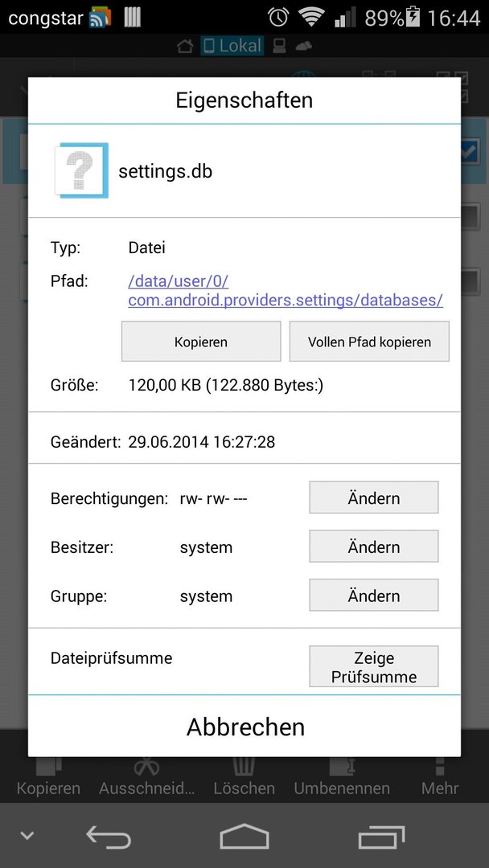Image resolution: width=489 pixels, height=868 pixels.
Task: Change permissions via Berechtigungen Ändern button
Action: click(x=374, y=497)
